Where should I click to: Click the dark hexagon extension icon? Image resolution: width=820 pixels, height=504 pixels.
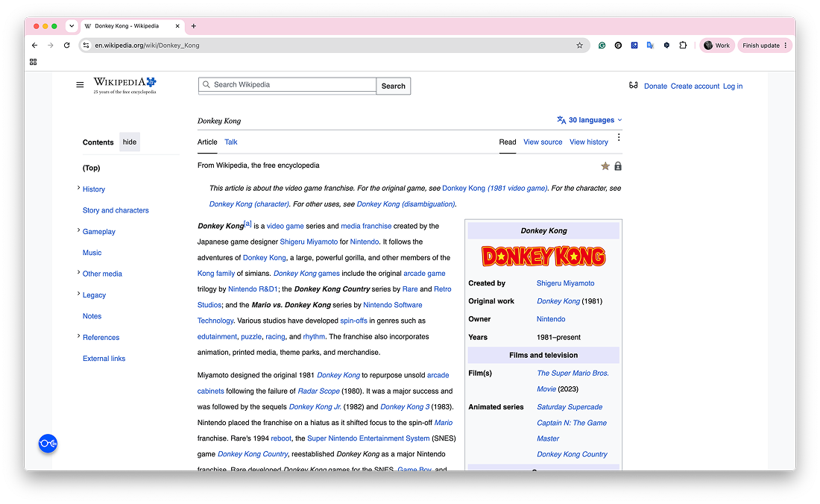click(666, 45)
